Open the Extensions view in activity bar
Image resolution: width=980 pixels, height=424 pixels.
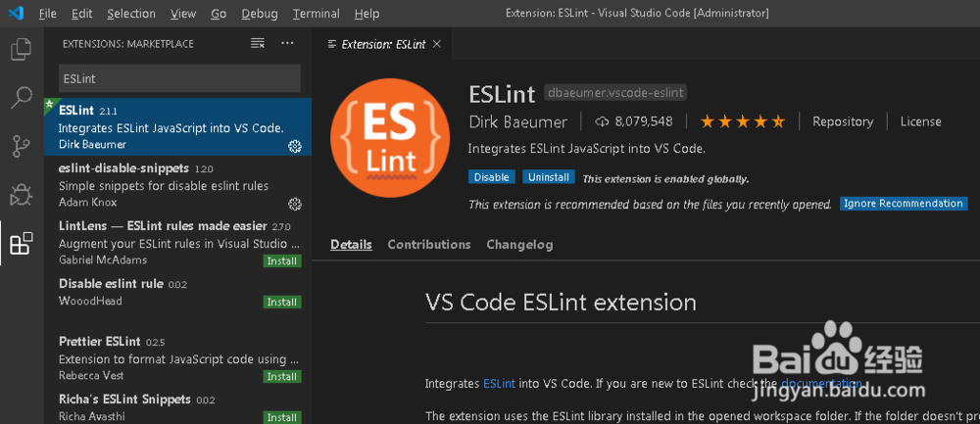click(x=22, y=244)
